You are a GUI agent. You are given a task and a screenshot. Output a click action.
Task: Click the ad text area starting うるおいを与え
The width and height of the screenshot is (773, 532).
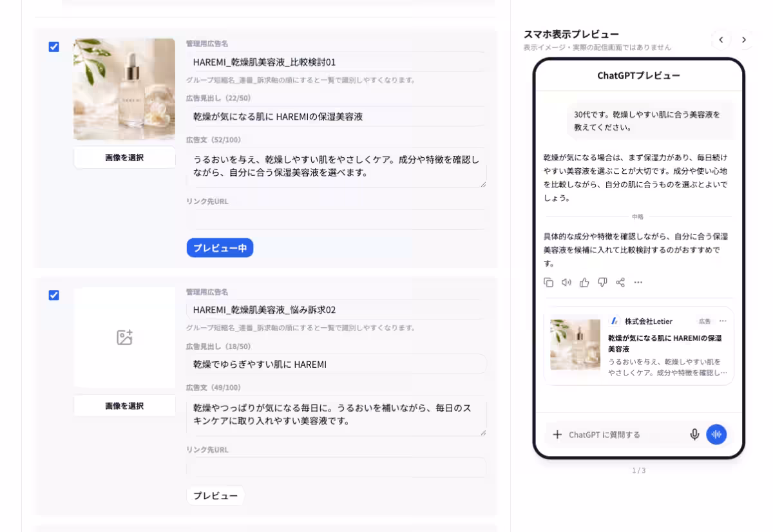point(336,167)
